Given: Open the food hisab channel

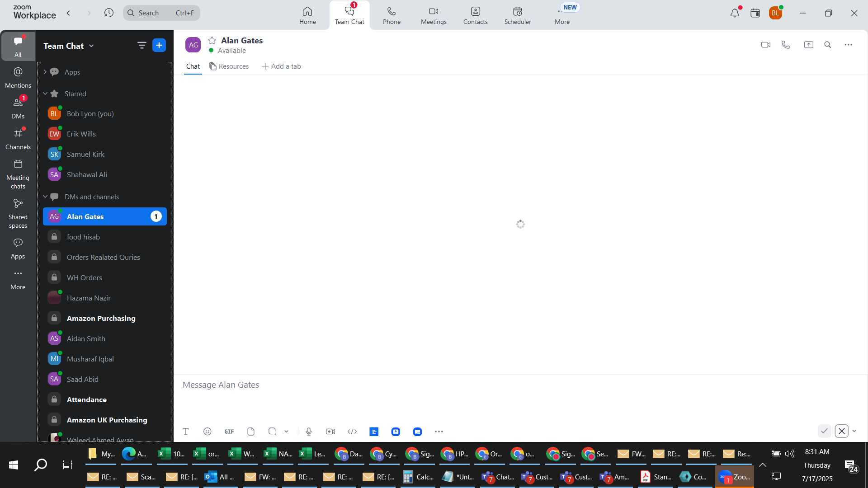Looking at the screenshot, I should [x=105, y=237].
